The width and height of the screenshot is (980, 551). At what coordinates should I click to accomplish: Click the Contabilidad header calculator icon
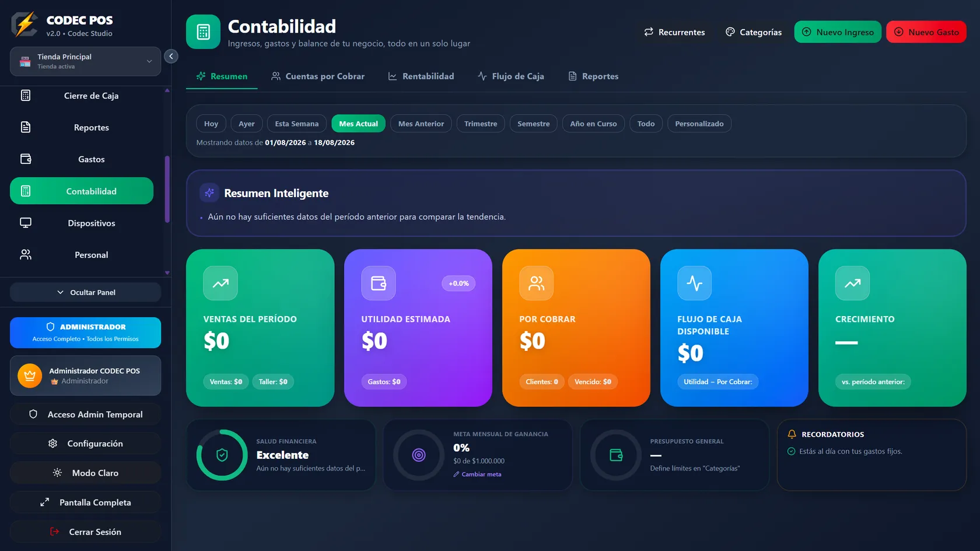[203, 32]
